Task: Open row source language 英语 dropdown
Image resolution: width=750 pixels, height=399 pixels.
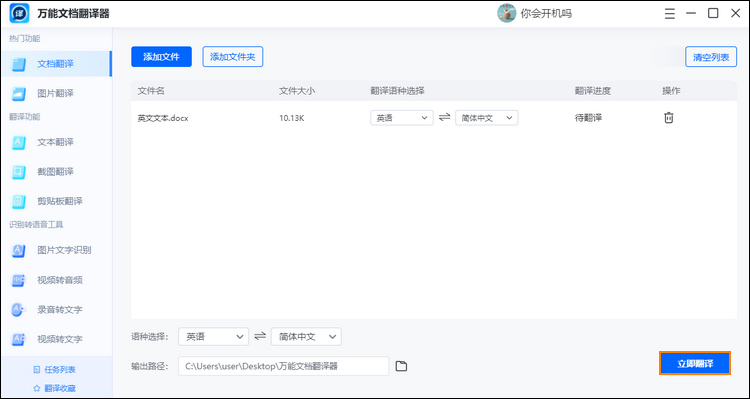Action: (402, 118)
